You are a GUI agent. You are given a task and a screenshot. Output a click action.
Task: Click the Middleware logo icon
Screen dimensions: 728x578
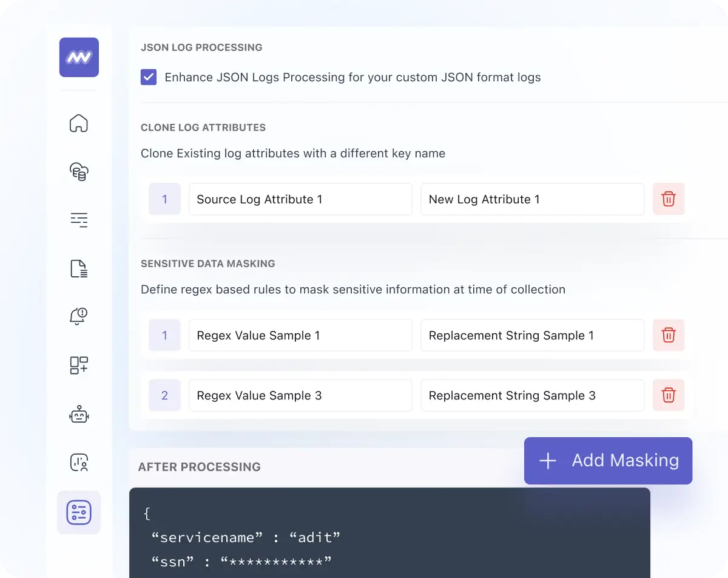79,57
